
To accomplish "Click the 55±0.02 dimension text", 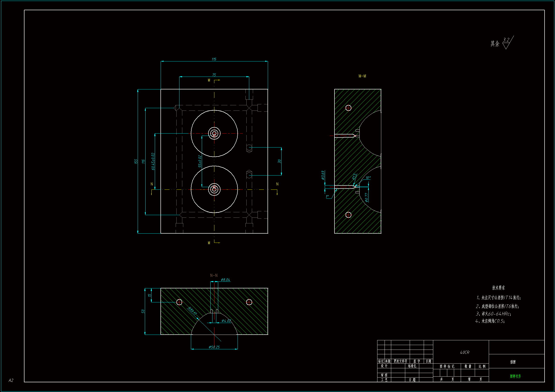I will pyautogui.click(x=200, y=161).
